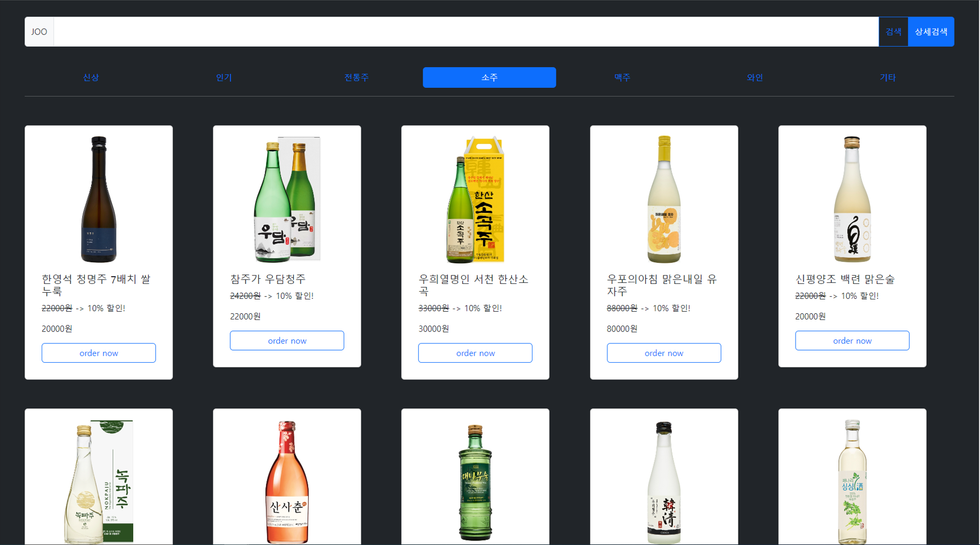The width and height of the screenshot is (980, 545).
Task: Order the 신평양조 백련 맑은술
Action: [852, 341]
